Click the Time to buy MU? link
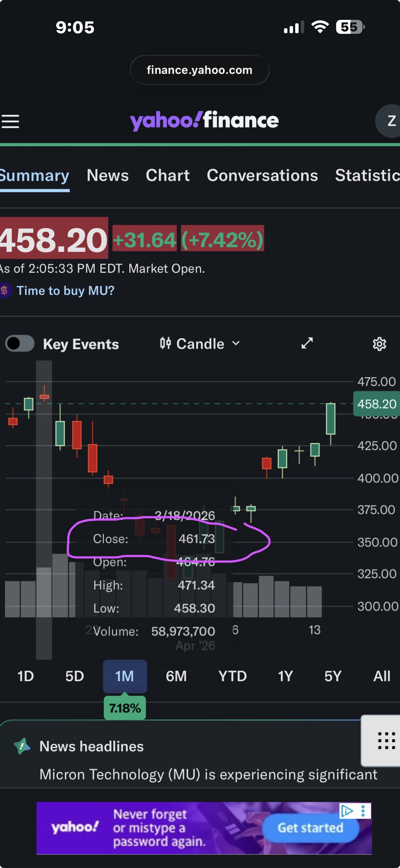 [x=66, y=291]
